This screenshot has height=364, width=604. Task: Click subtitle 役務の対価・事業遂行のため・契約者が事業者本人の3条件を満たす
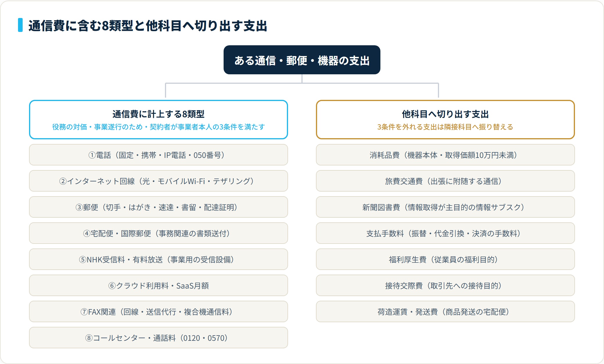(159, 127)
